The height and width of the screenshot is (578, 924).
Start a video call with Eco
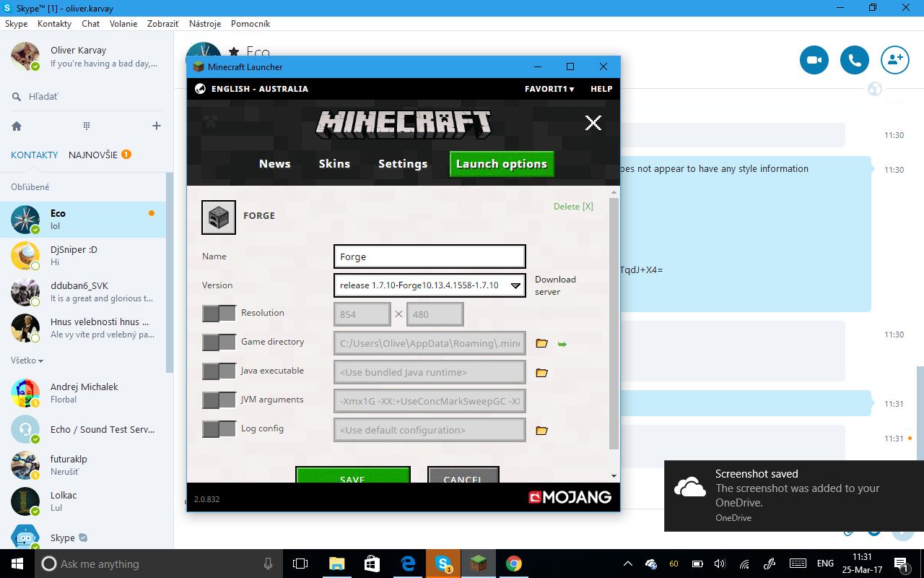(814, 60)
